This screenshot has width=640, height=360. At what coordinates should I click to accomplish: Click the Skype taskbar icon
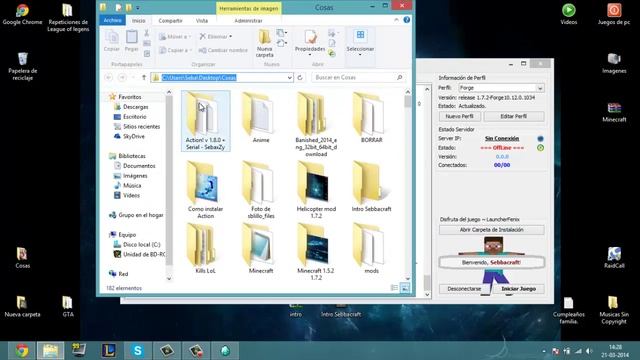(x=138, y=350)
